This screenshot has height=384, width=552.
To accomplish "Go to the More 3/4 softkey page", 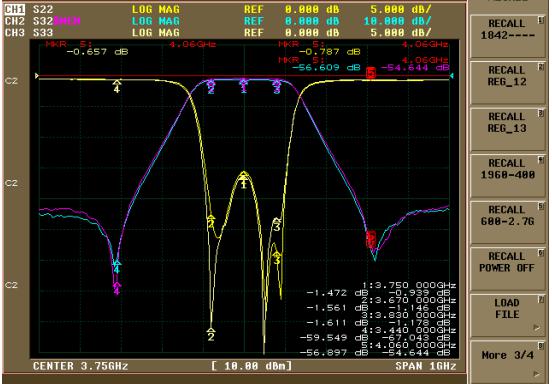I will [x=507, y=361].
